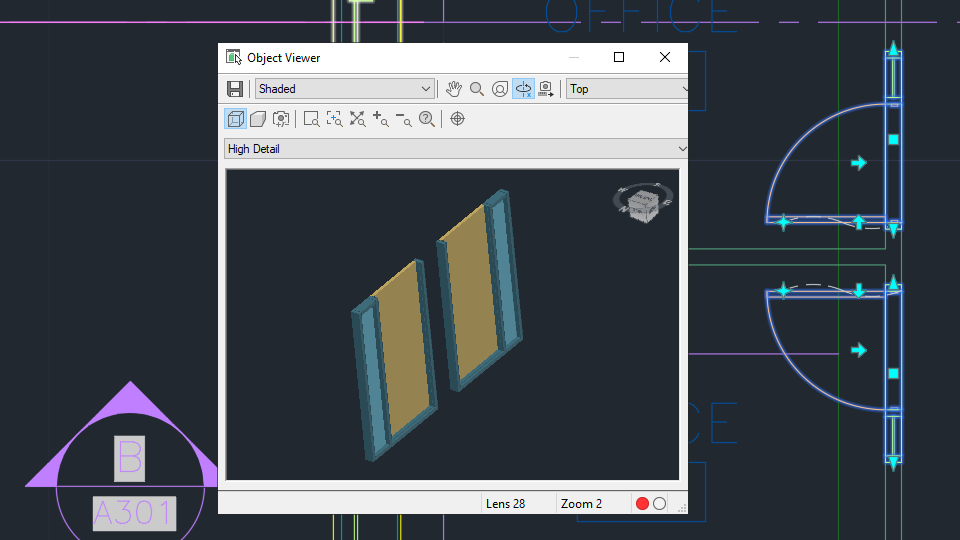The image size is (960, 540).
Task: Open the Shaded visual style dropdown
Action: [x=345, y=89]
